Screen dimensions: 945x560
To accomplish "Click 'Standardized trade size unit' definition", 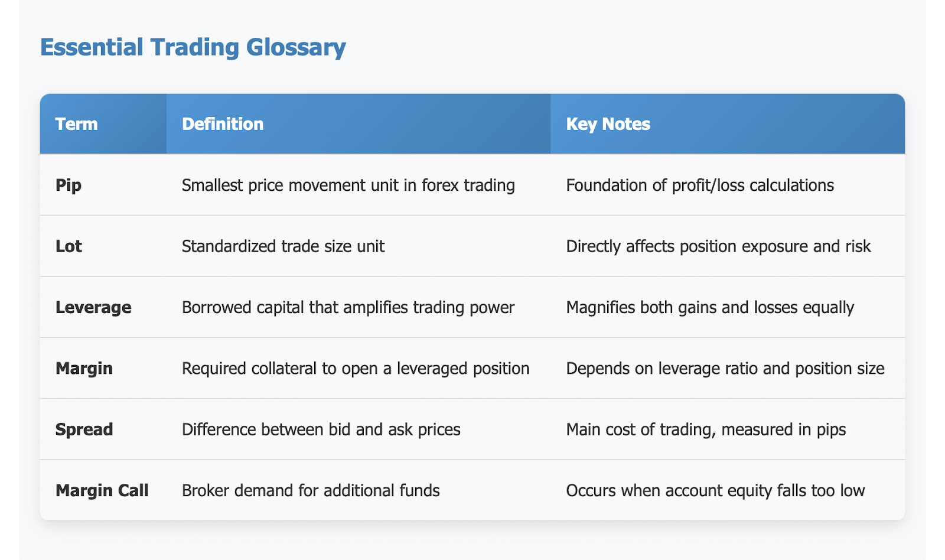I will coord(283,246).
